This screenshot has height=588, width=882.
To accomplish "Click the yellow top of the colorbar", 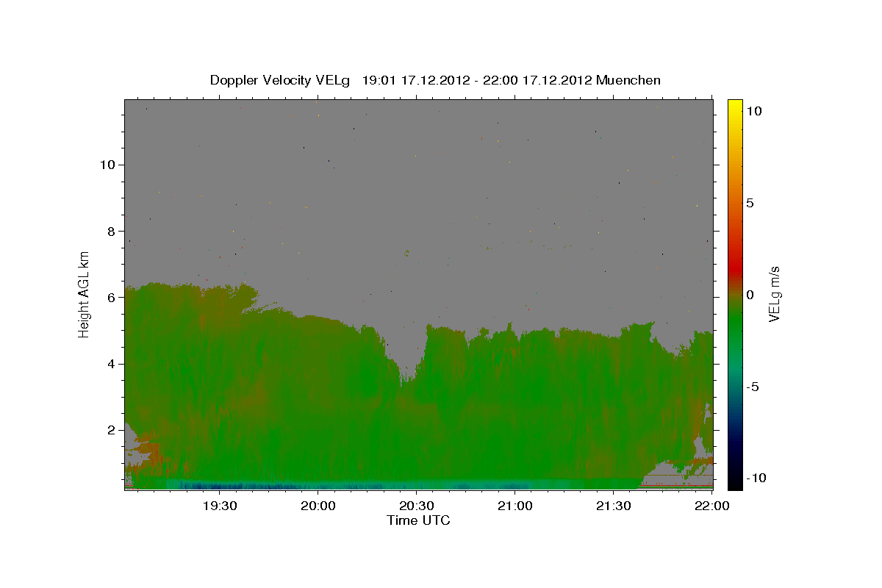I will (x=735, y=107).
